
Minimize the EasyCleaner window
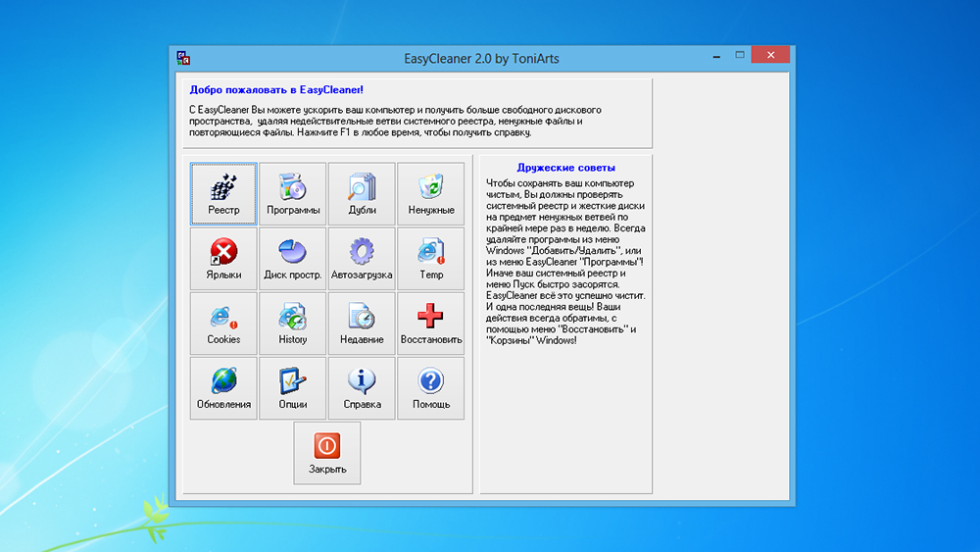pyautogui.click(x=714, y=55)
